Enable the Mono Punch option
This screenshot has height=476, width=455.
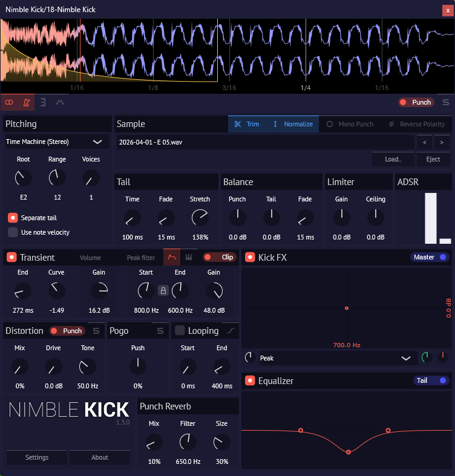pos(350,124)
